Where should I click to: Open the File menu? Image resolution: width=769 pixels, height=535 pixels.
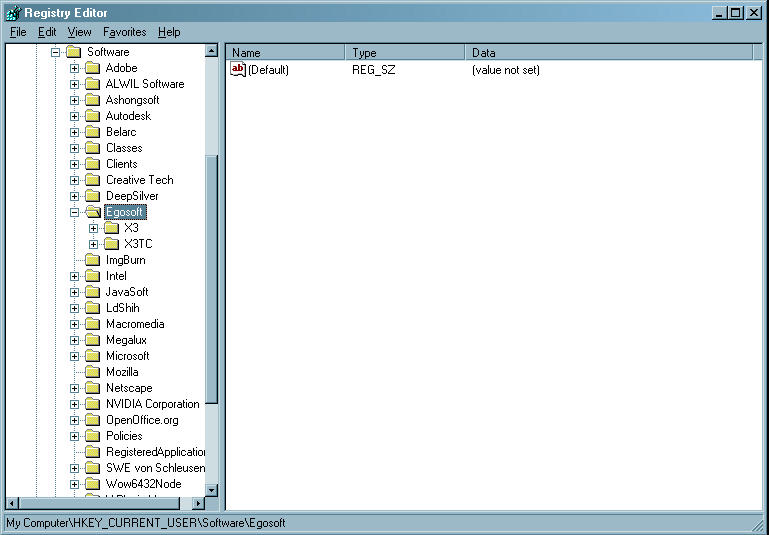(18, 32)
